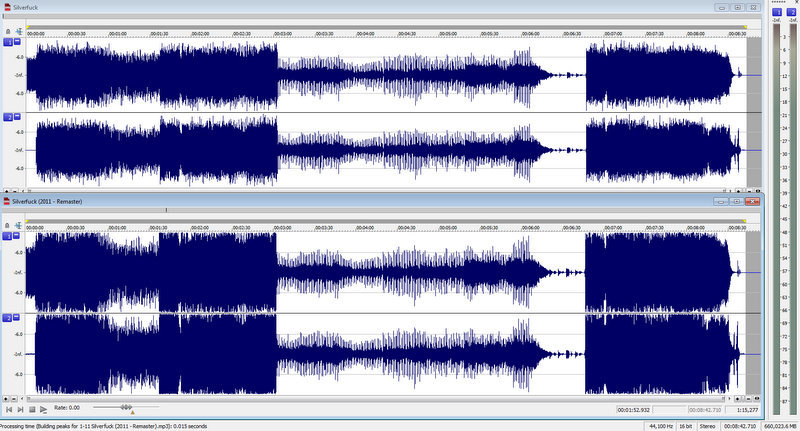
Task: Stop playback in Remaster window
Action: [x=32, y=409]
